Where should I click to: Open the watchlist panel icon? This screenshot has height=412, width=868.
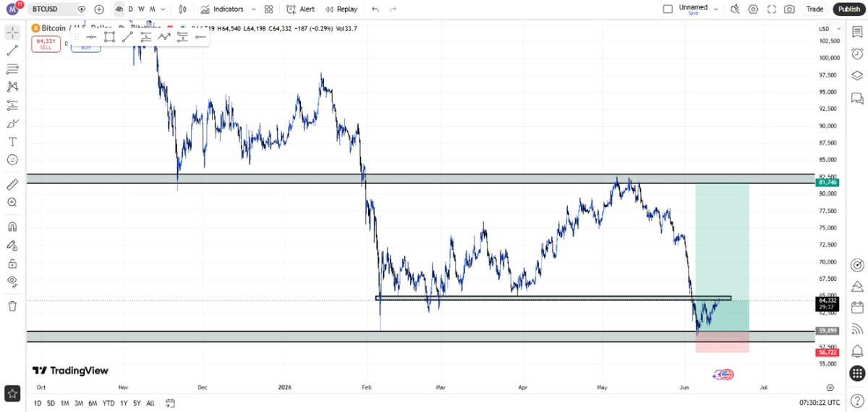[x=857, y=32]
